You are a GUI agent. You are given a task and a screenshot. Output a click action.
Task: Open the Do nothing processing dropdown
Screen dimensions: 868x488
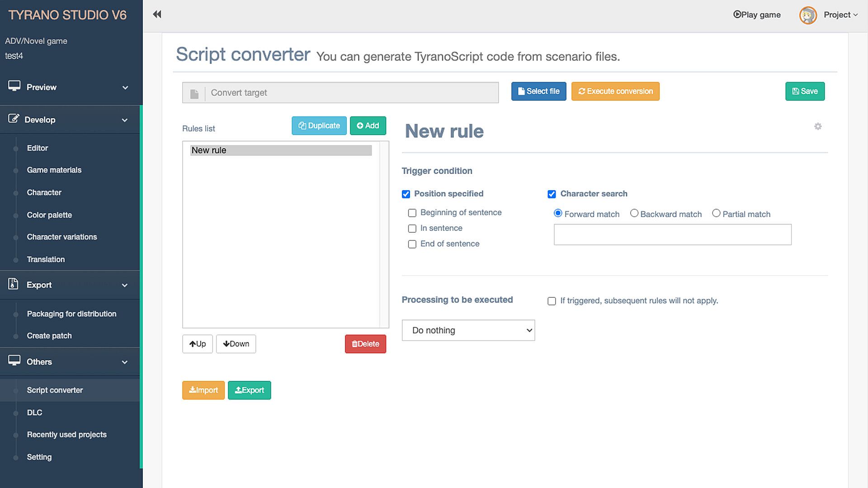tap(468, 330)
